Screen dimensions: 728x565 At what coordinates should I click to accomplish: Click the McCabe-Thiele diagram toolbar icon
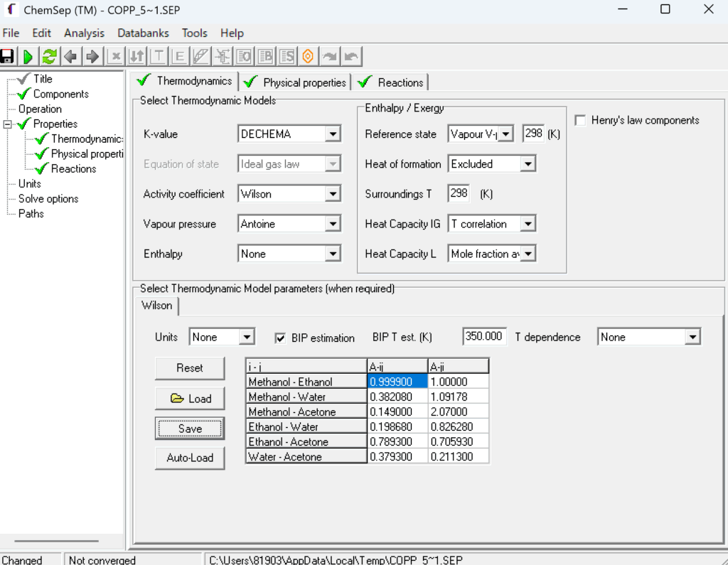pos(200,57)
